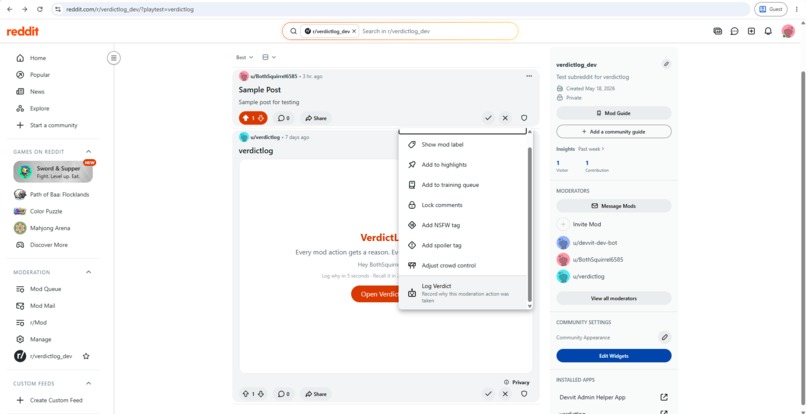Open user avatar menu in header
The height and width of the screenshot is (414, 806).
788,31
